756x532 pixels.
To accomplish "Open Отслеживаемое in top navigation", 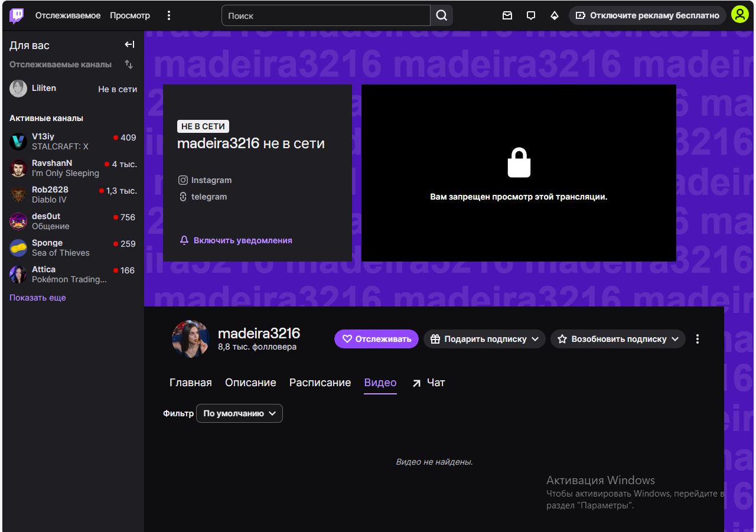I will (x=68, y=15).
